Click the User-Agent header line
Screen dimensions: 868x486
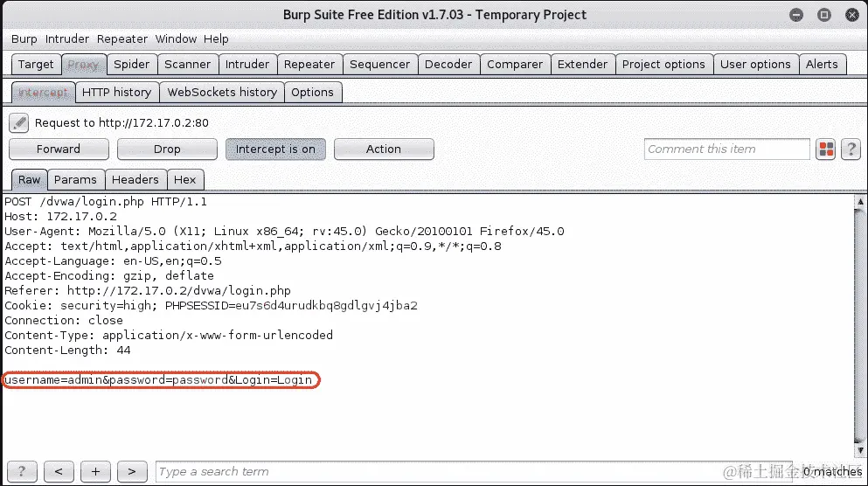(x=285, y=232)
